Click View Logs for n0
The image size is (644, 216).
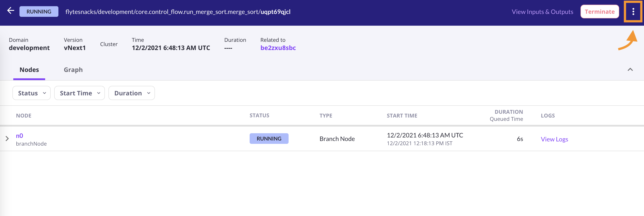(x=554, y=139)
